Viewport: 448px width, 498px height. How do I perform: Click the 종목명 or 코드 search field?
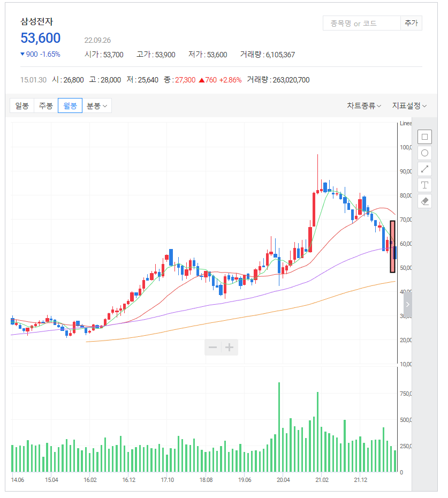coord(362,23)
